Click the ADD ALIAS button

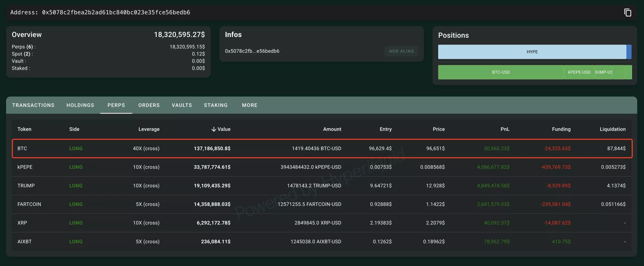tap(401, 51)
